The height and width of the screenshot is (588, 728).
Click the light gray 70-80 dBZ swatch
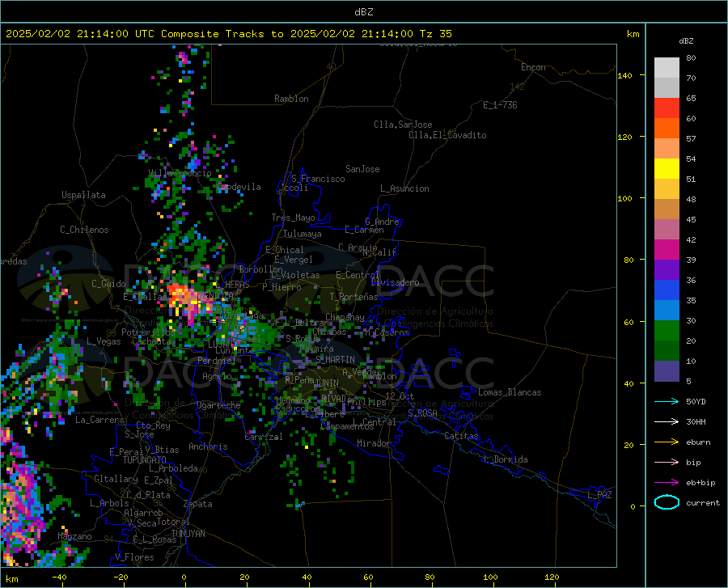pyautogui.click(x=667, y=68)
